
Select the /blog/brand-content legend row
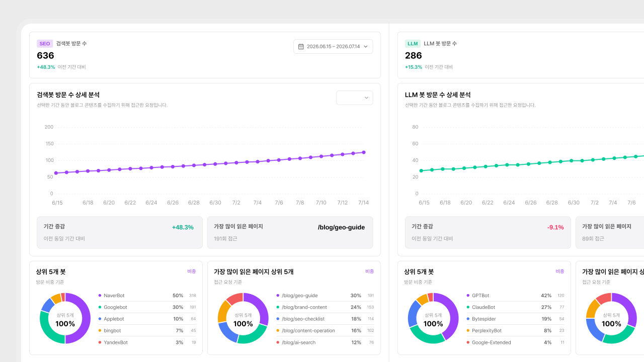pyautogui.click(x=325, y=307)
